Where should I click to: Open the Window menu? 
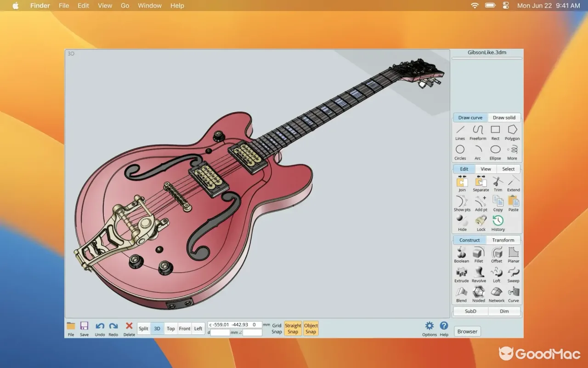pos(150,6)
